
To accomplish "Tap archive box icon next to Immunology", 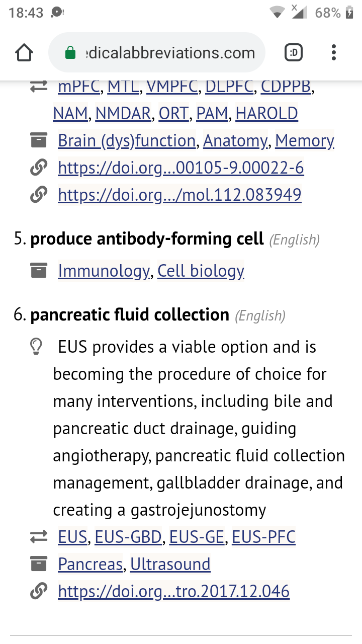I will point(38,271).
